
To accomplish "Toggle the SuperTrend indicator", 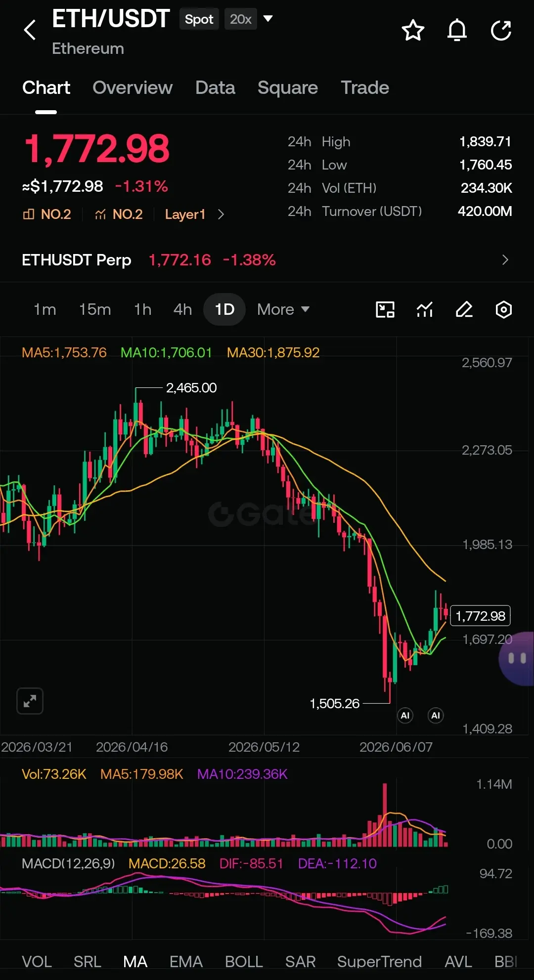I will click(379, 962).
